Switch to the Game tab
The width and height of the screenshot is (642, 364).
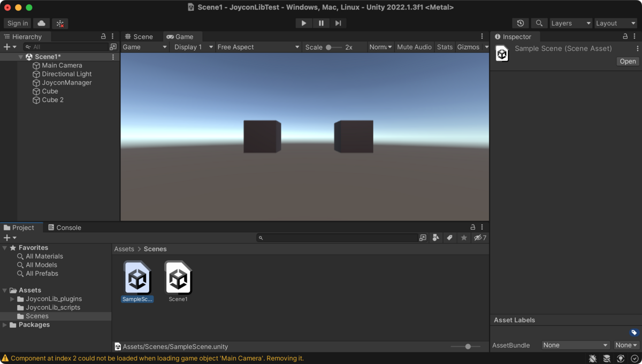(x=180, y=36)
